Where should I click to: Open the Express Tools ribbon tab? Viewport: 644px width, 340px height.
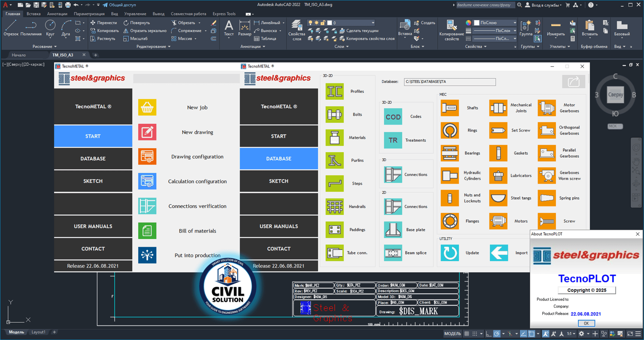tap(225, 14)
